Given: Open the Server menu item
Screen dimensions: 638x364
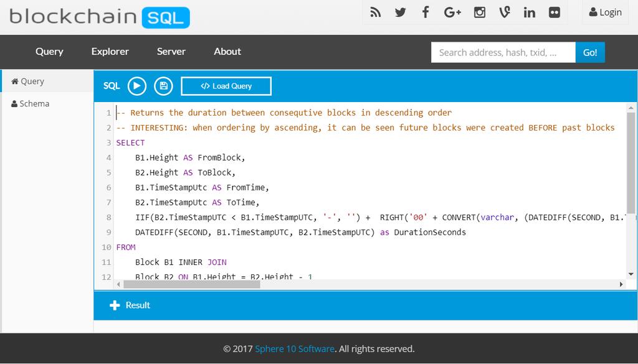Looking at the screenshot, I should (x=171, y=52).
